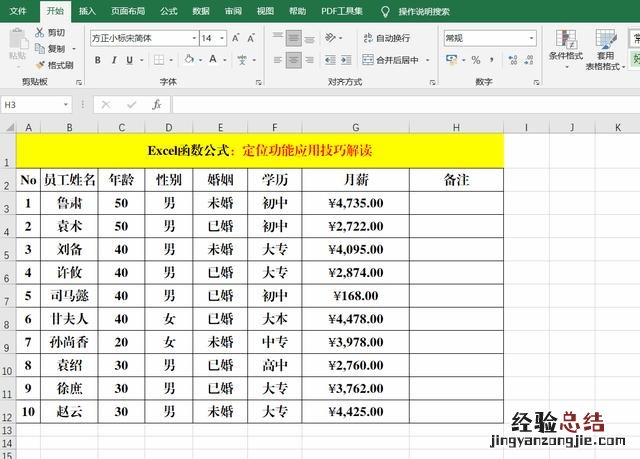Open the Merge and Center dropdown arrow

coord(427,60)
